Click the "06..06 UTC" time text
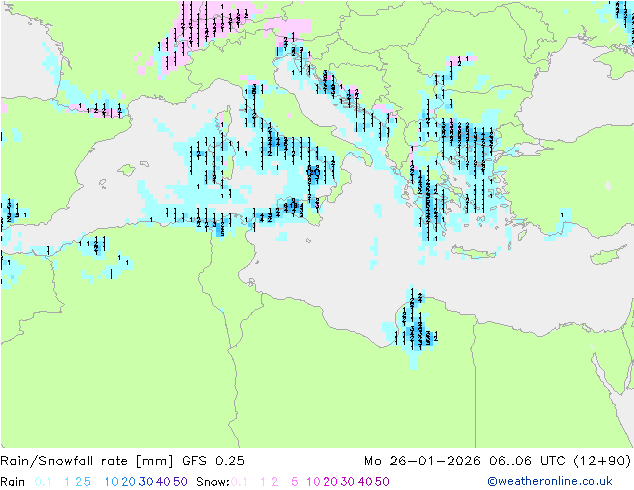 pos(528,461)
